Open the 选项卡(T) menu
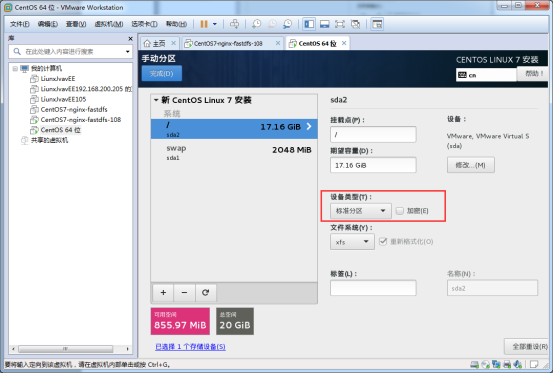Screen dimensions: 553x373 click(144, 24)
